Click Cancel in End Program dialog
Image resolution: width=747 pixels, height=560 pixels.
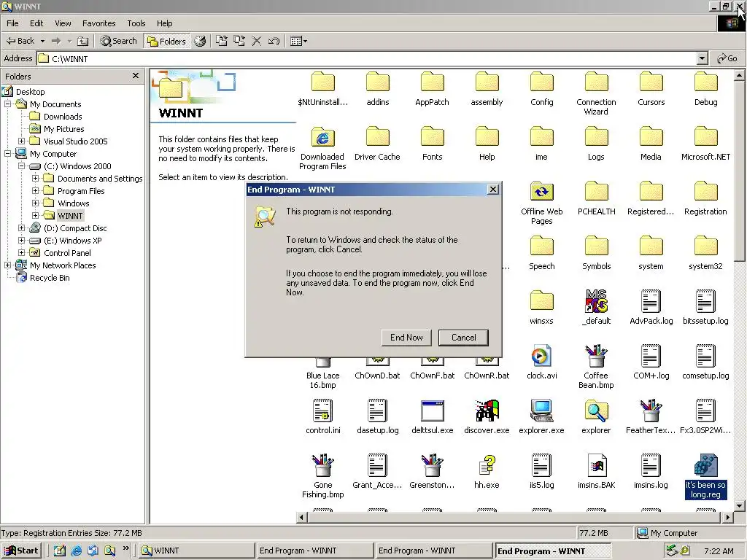coord(463,337)
